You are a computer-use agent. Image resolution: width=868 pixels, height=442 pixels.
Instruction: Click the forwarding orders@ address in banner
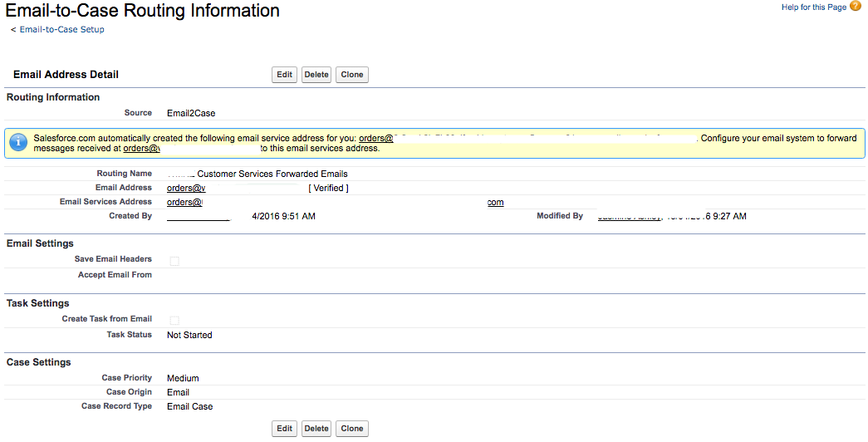141,149
